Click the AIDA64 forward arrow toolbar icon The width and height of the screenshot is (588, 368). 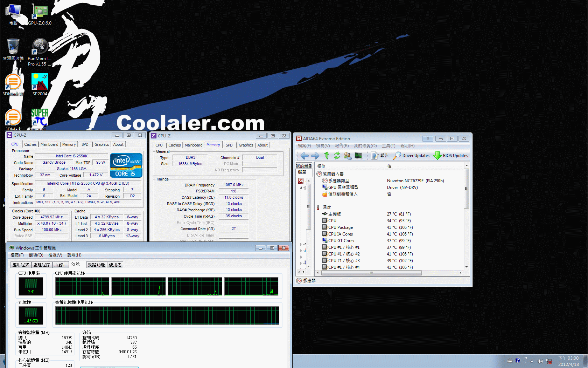pyautogui.click(x=315, y=156)
